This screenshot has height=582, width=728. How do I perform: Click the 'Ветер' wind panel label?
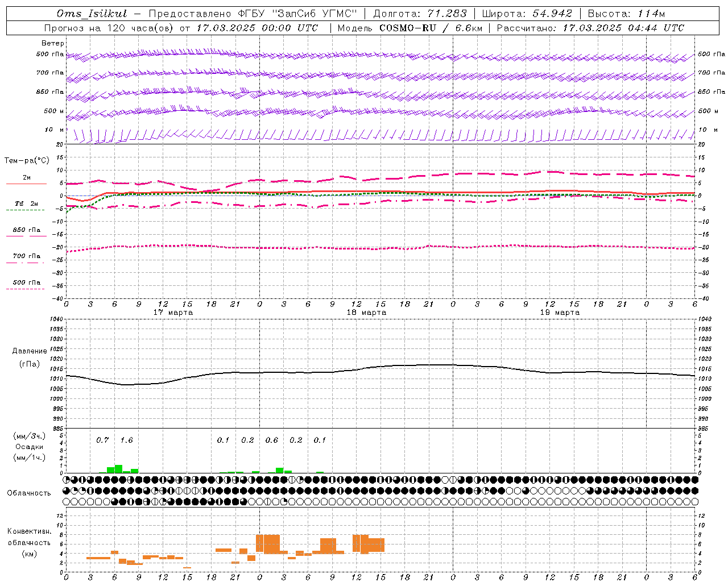[x=53, y=43]
